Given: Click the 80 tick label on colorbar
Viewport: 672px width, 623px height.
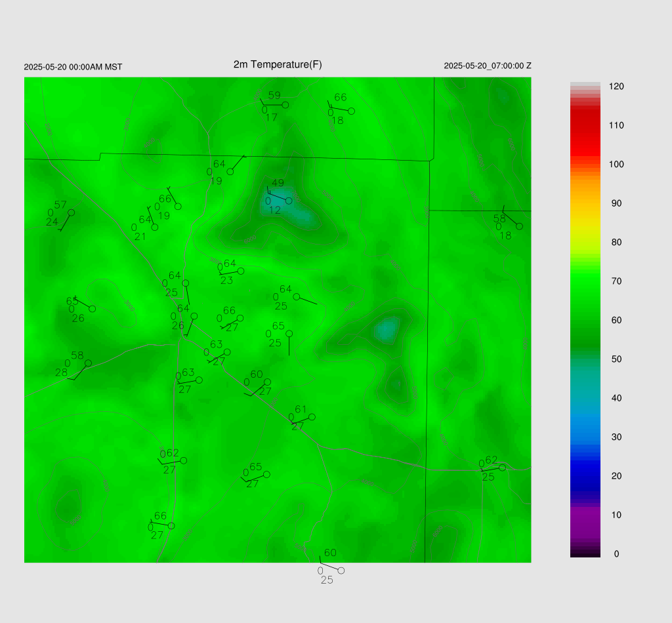Looking at the screenshot, I should pos(616,243).
